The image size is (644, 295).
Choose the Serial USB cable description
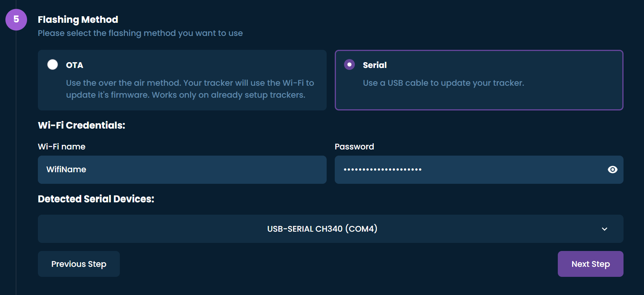pos(443,83)
